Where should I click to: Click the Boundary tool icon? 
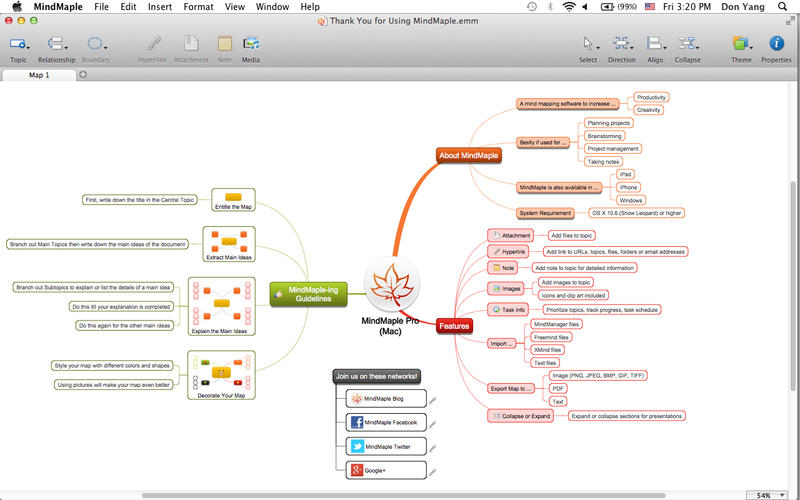(x=95, y=44)
